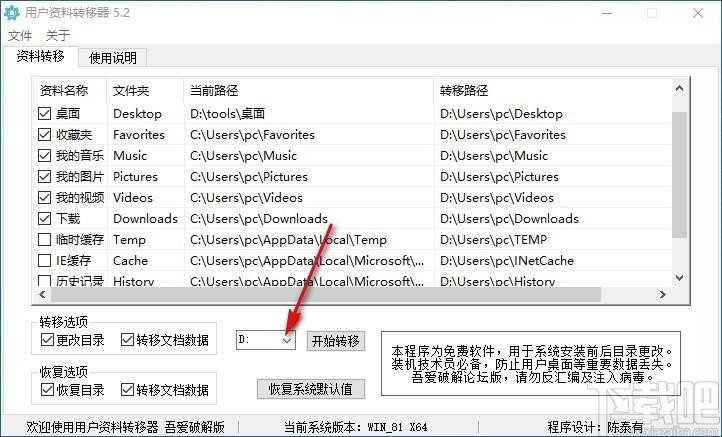Click the 当前路径 column header
722x437 pixels.
(309, 90)
